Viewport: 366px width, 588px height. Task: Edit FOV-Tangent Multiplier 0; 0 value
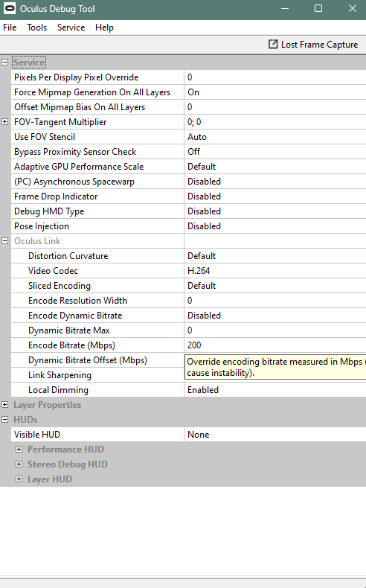[x=275, y=122]
